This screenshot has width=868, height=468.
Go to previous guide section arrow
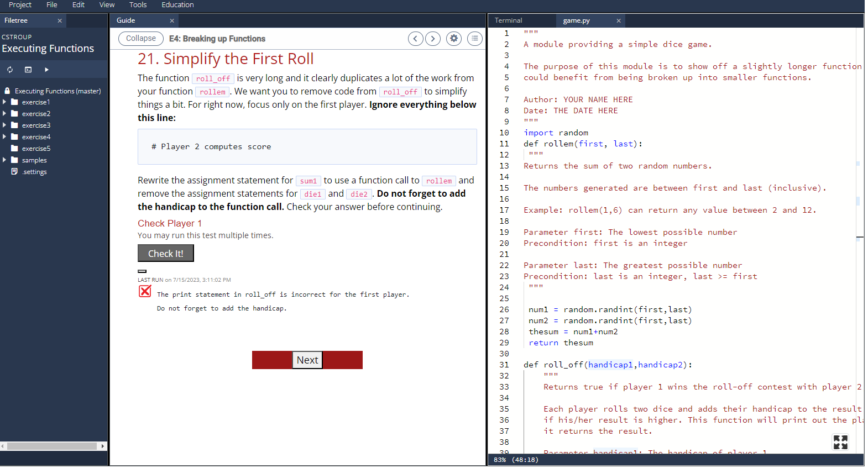(x=416, y=39)
